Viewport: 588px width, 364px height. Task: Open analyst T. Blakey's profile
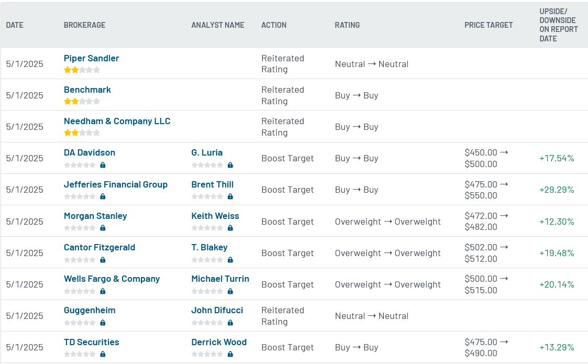(209, 247)
